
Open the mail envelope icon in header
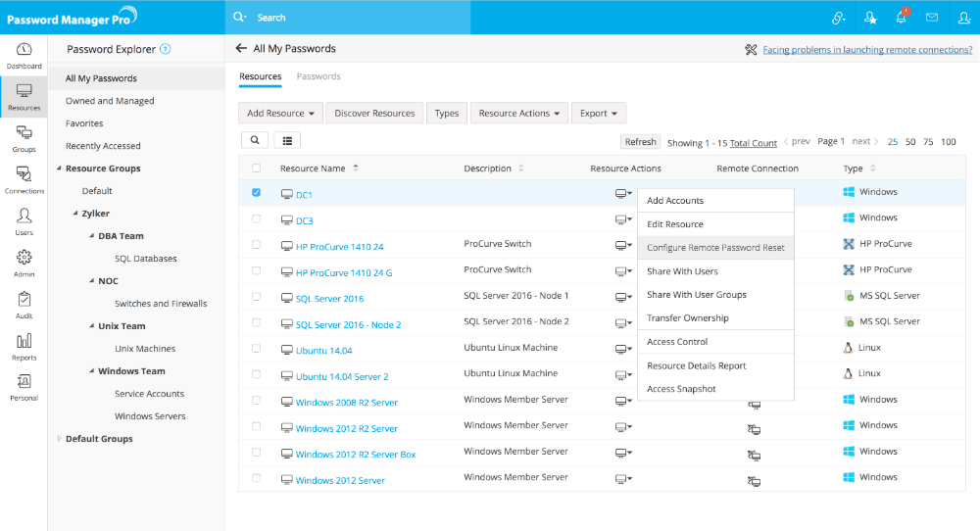click(931, 18)
